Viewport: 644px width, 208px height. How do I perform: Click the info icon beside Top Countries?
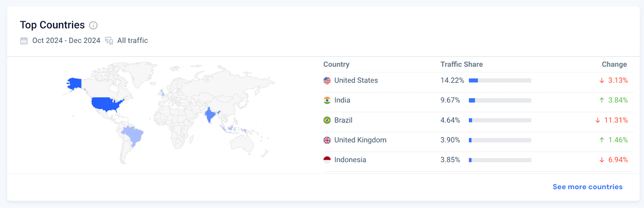[93, 25]
